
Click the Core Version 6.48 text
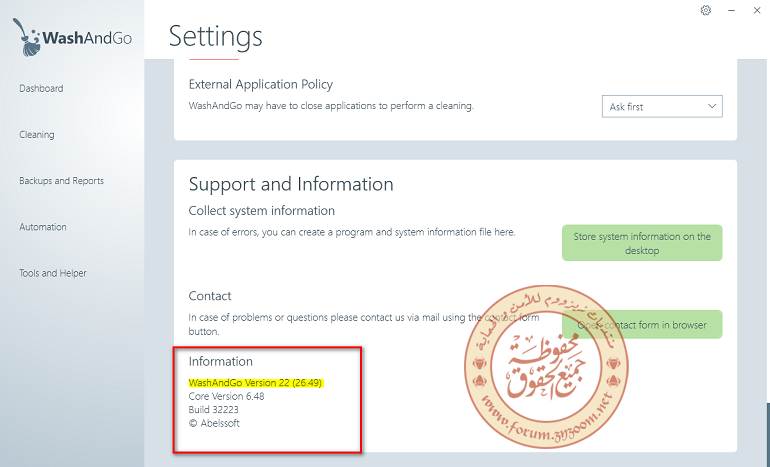[226, 396]
